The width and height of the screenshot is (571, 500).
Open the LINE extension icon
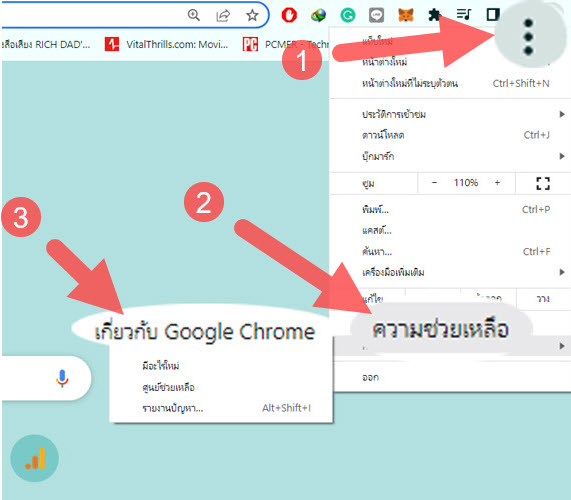377,15
